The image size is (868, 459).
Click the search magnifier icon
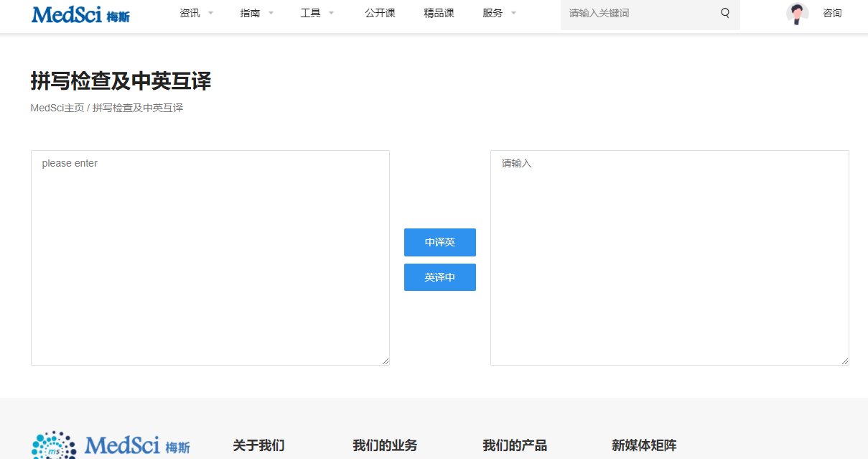724,14
